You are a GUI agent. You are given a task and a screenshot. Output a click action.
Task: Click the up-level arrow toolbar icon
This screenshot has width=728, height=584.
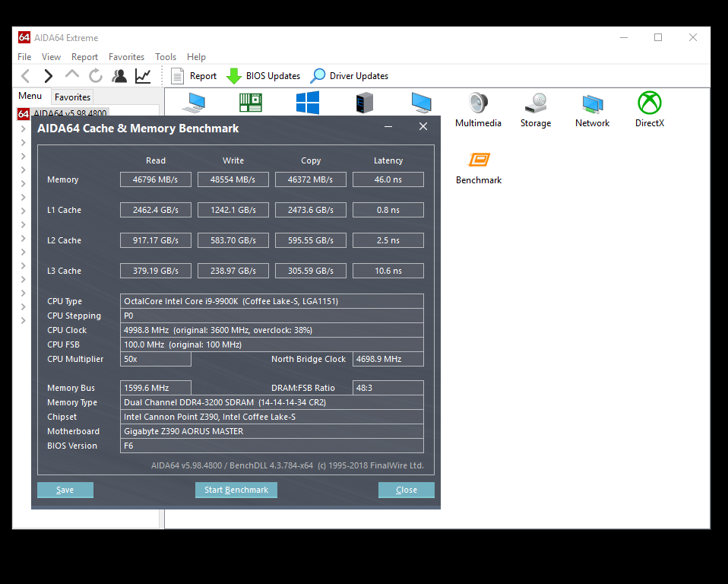coord(72,75)
